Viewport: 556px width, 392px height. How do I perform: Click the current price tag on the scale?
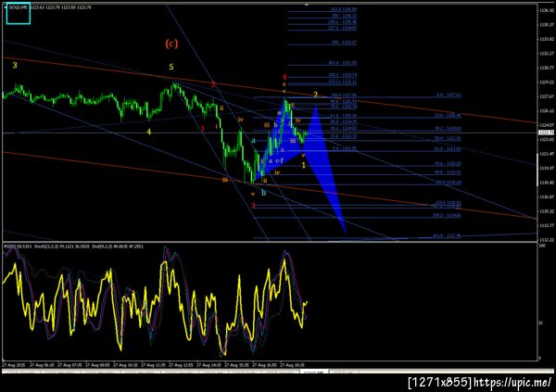[x=546, y=133]
